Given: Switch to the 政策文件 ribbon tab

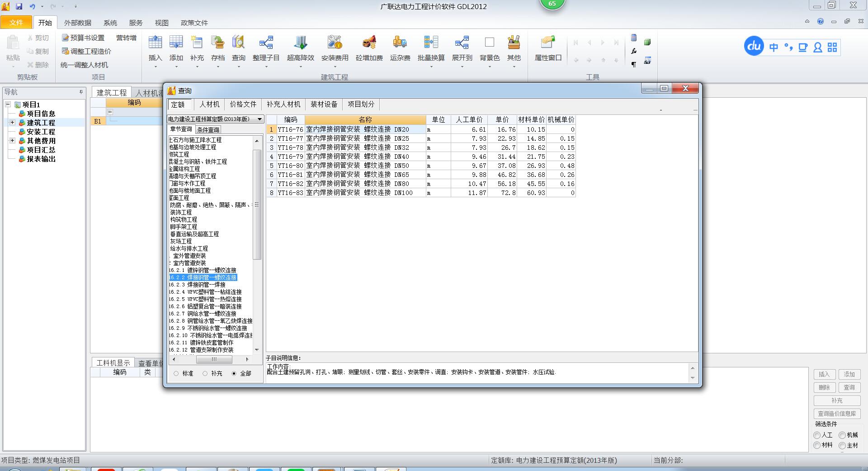Looking at the screenshot, I should click(194, 23).
